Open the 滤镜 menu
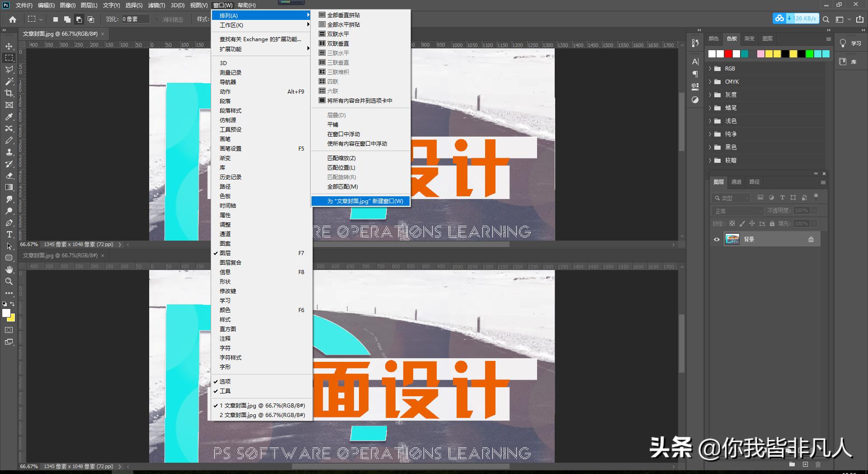Viewport: 868px width, 474px height. click(156, 5)
